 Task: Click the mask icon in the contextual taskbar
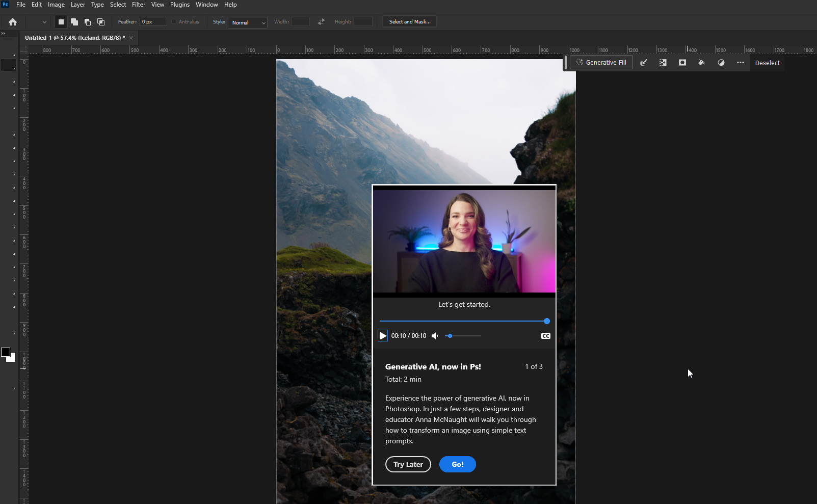(x=682, y=62)
